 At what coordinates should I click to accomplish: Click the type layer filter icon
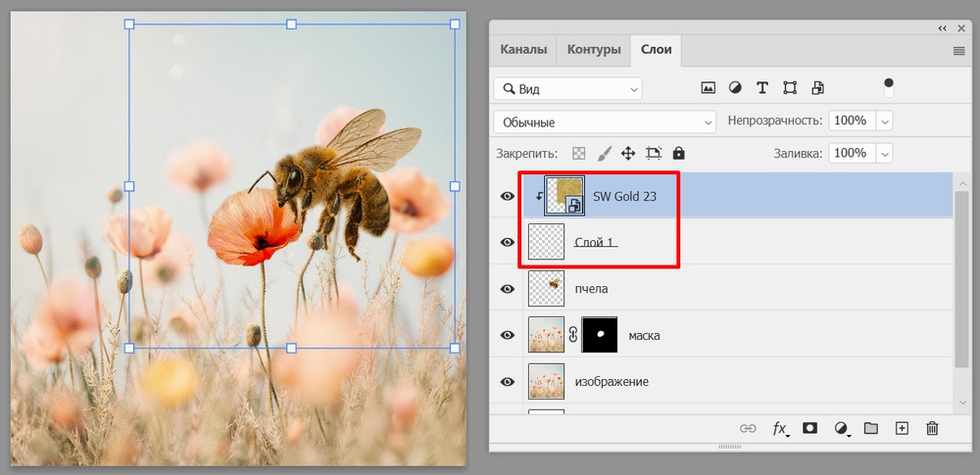762,88
